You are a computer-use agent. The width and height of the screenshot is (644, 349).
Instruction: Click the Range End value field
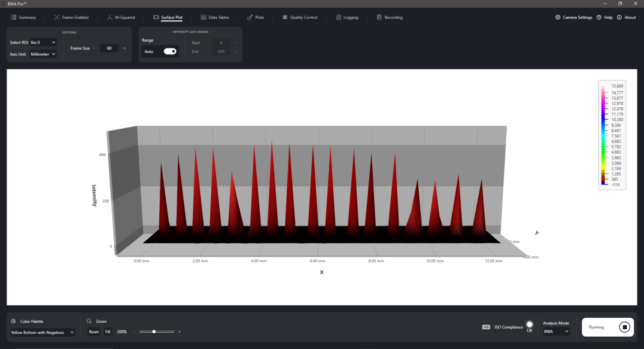pyautogui.click(x=221, y=52)
